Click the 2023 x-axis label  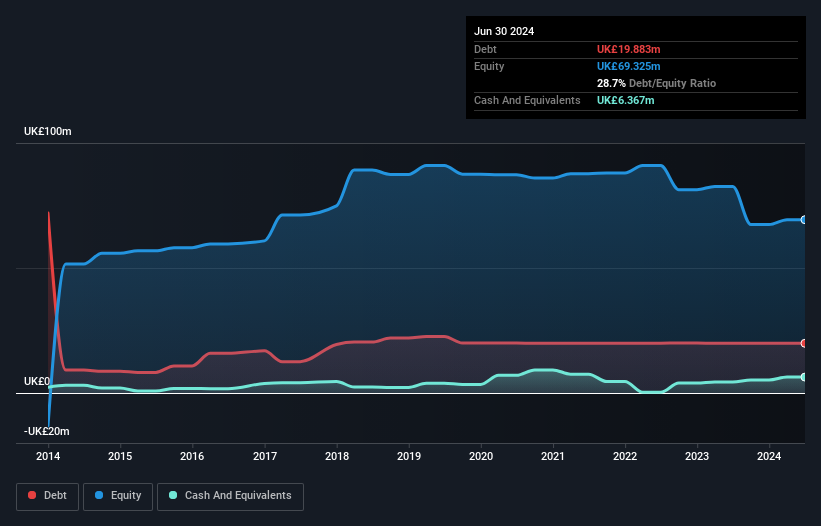pyautogui.click(x=697, y=456)
